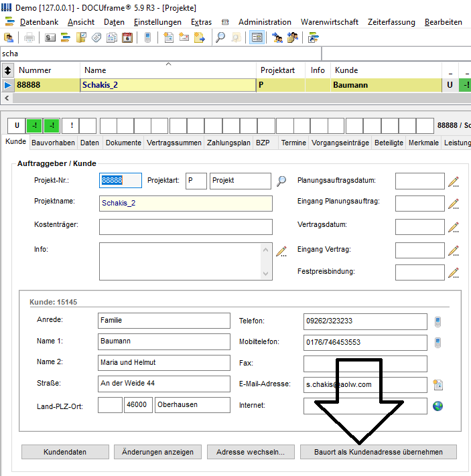This screenshot has width=471, height=476.
Task: Click the magnifier next to Projektart field
Action: pyautogui.click(x=281, y=181)
